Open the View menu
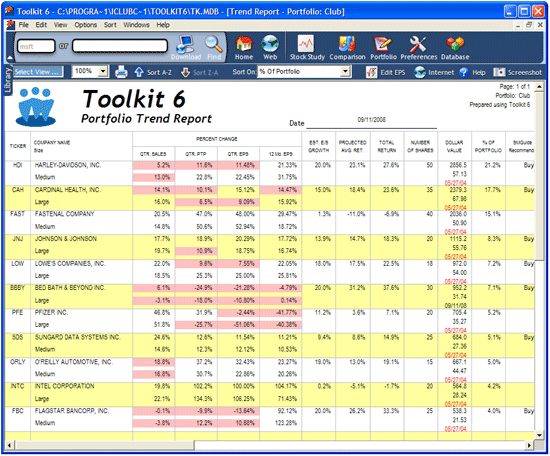 tap(60, 25)
